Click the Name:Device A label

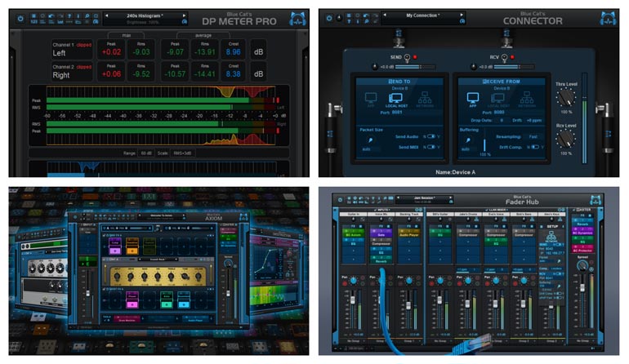pyautogui.click(x=455, y=172)
